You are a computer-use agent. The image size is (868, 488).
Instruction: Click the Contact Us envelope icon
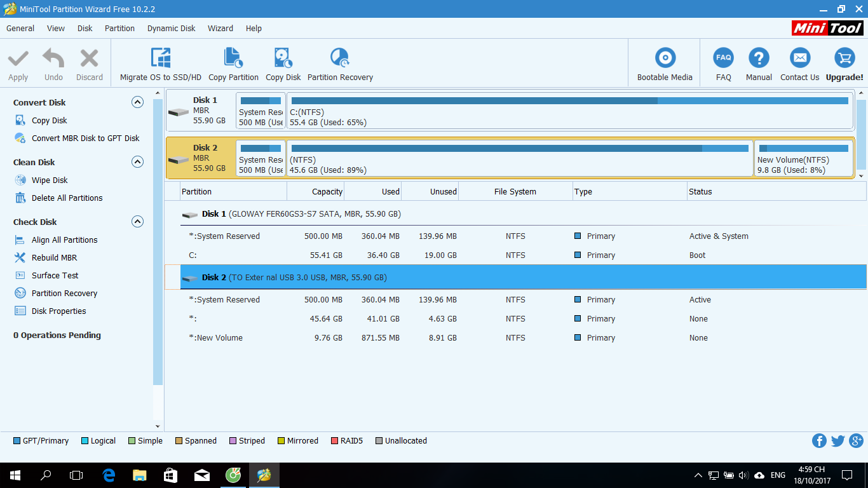tap(799, 58)
